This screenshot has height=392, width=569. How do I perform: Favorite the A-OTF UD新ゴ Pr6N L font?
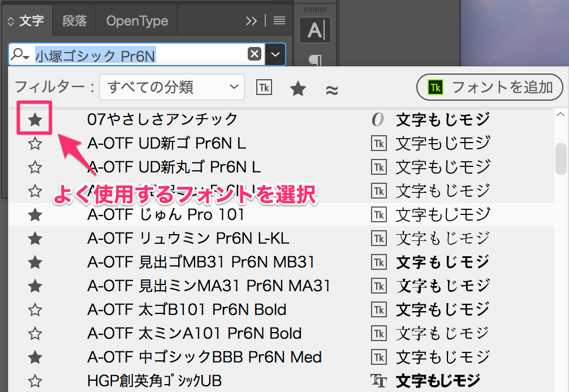[x=35, y=144]
